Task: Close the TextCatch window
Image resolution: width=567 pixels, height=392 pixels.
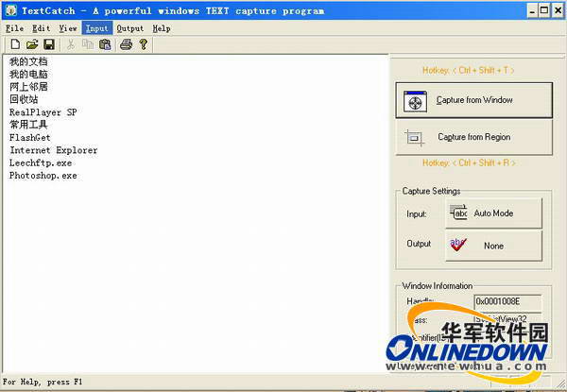Action: click(x=558, y=10)
